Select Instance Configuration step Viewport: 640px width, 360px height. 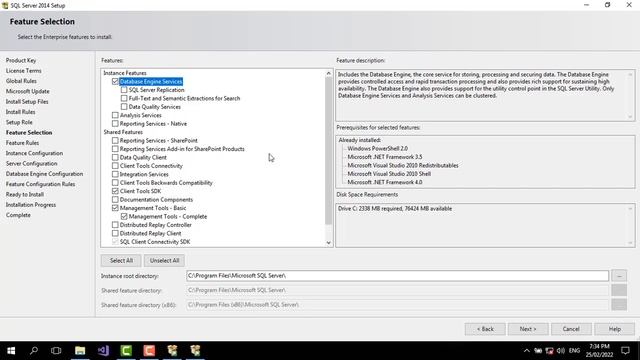(34, 153)
